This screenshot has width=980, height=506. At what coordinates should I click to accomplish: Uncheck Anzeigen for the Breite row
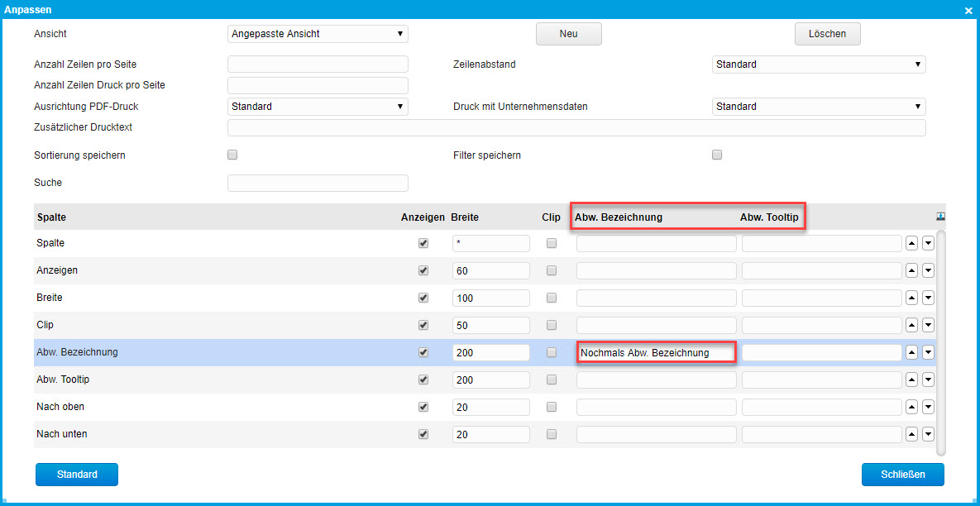(x=424, y=298)
